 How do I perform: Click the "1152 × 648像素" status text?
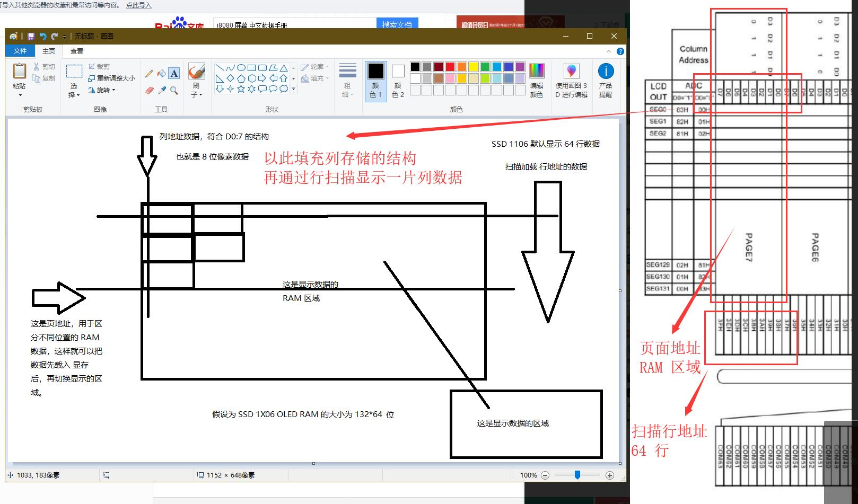coord(230,475)
